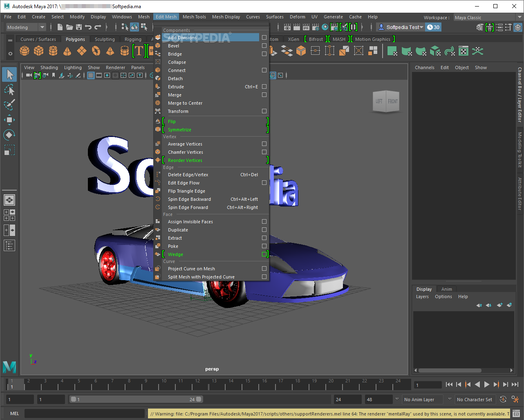The width and height of the screenshot is (524, 420).
Task: Open the render settings clapperboard icon
Action: pyautogui.click(x=316, y=27)
